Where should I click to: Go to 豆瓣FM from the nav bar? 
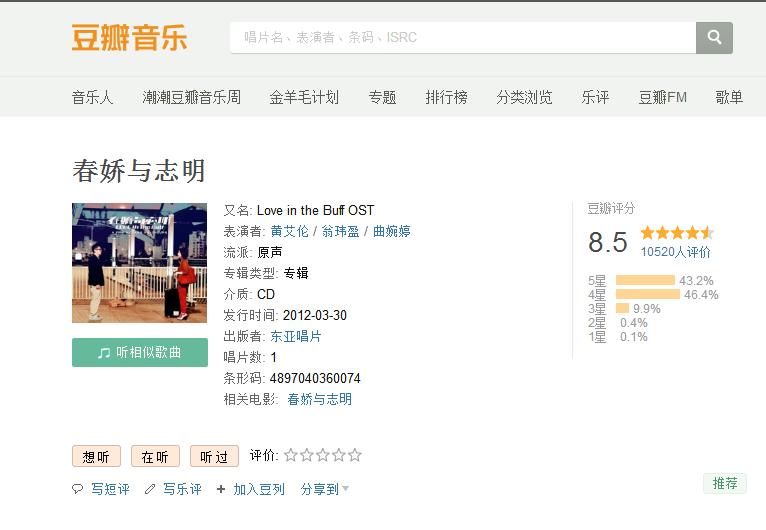coord(662,97)
